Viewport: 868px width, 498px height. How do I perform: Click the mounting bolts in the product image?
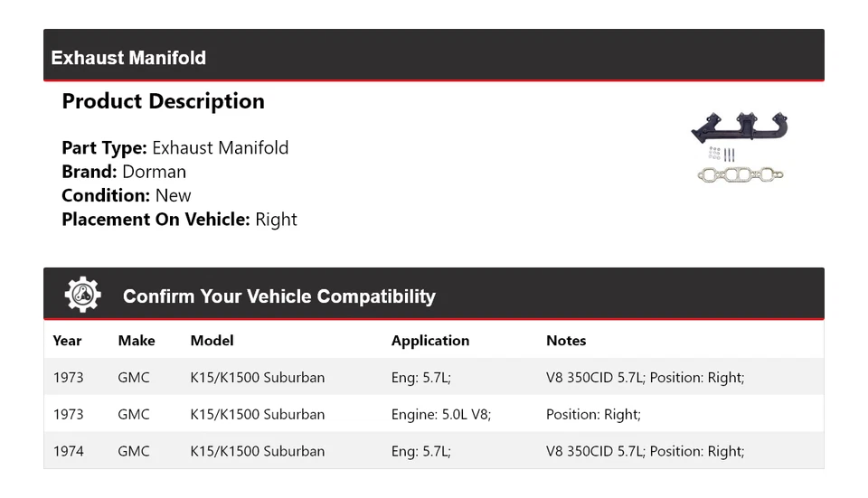[721, 155]
